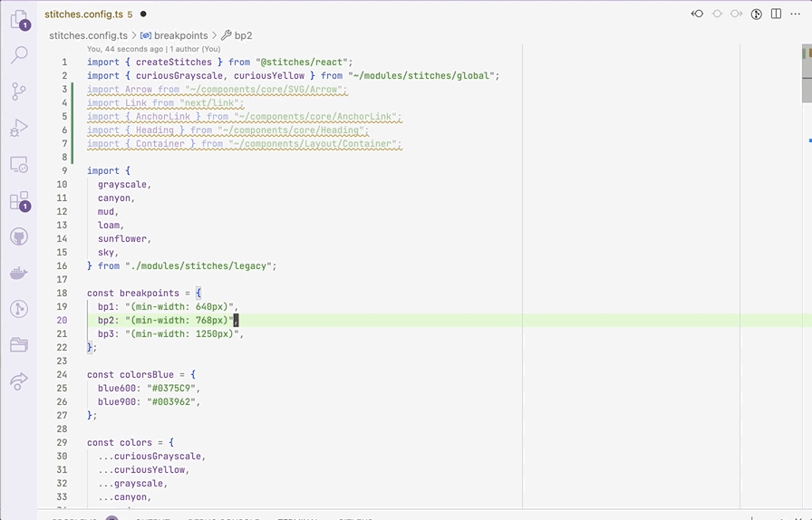
Task: Click the stitches.config.ts breadcrumb
Action: (x=88, y=35)
